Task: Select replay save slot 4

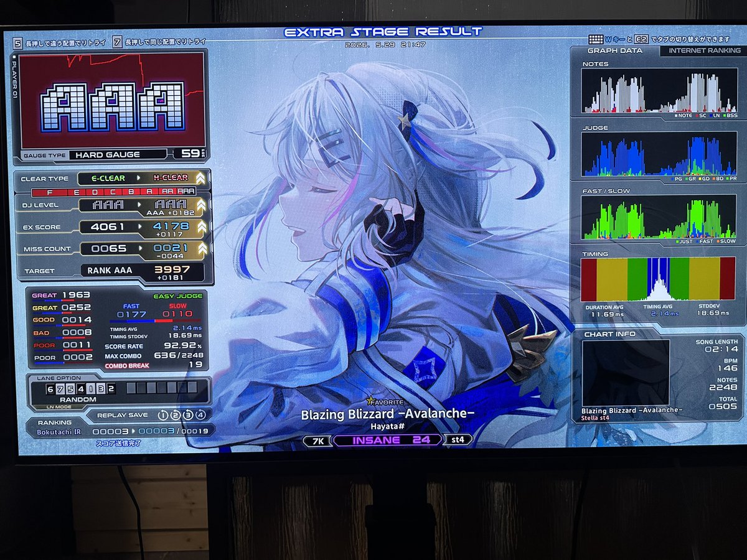Action: pyautogui.click(x=200, y=415)
